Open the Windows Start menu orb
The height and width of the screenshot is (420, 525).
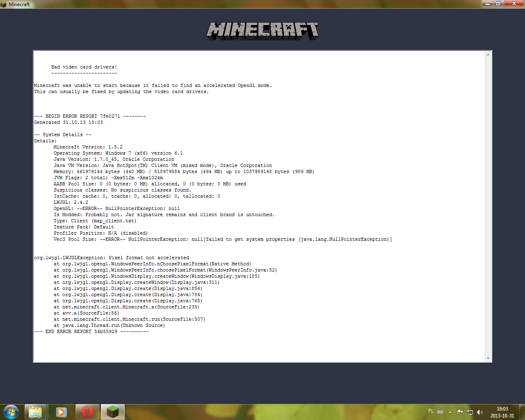tap(11, 412)
